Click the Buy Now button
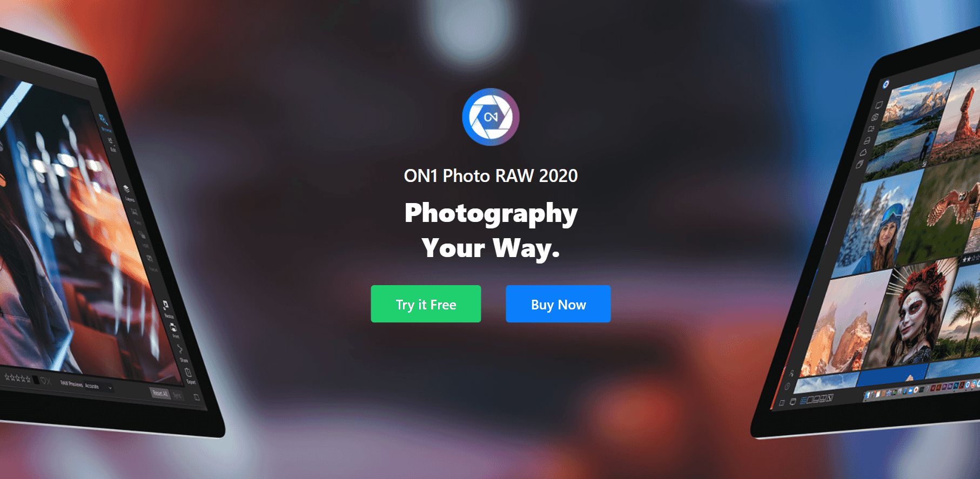 [558, 304]
